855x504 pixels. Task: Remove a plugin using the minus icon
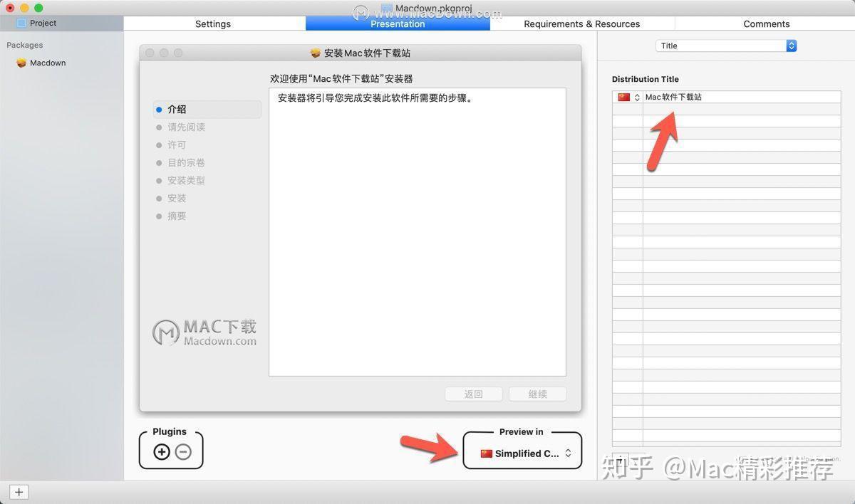pos(183,451)
